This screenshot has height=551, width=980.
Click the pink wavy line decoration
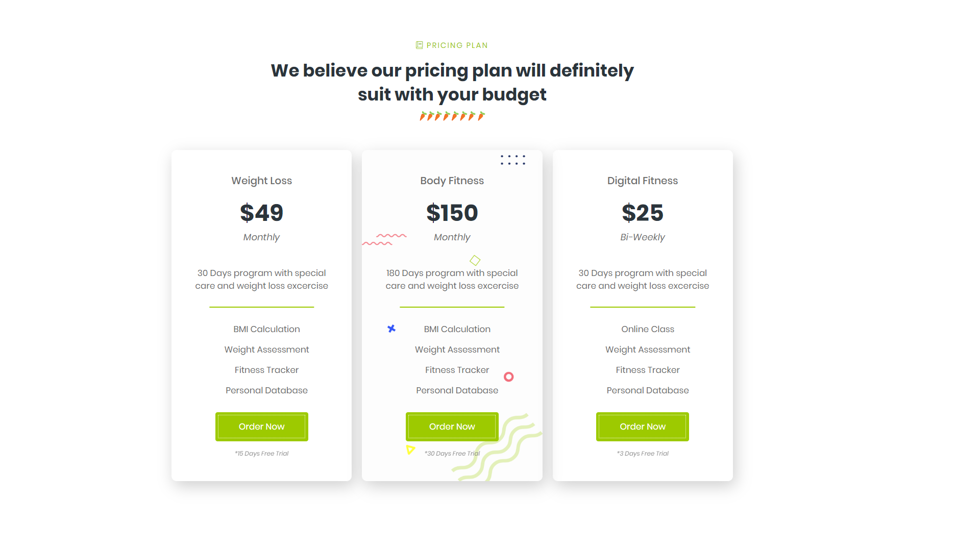click(x=384, y=240)
